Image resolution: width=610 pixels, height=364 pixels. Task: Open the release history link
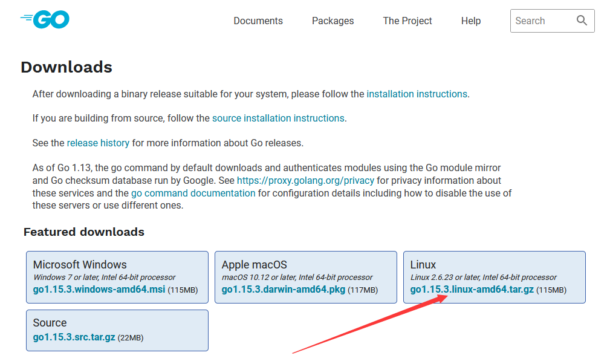[98, 143]
